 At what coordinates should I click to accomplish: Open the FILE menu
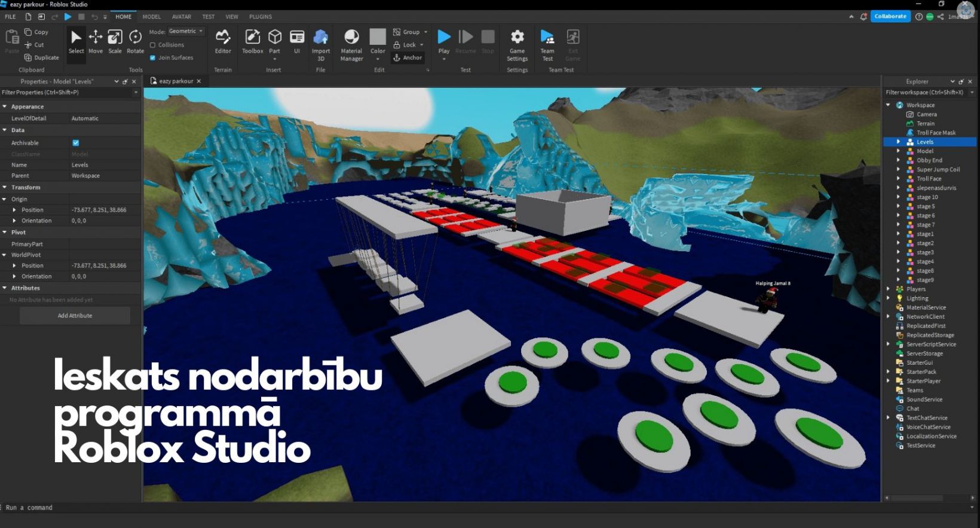click(x=11, y=17)
